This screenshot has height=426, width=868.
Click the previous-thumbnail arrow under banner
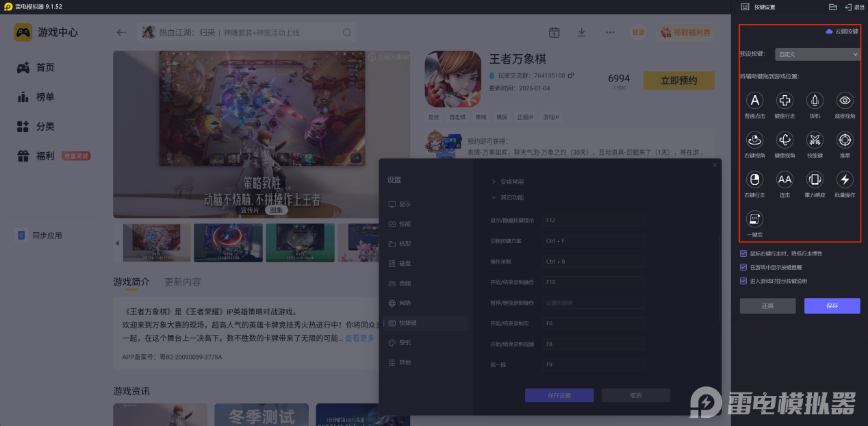click(116, 243)
